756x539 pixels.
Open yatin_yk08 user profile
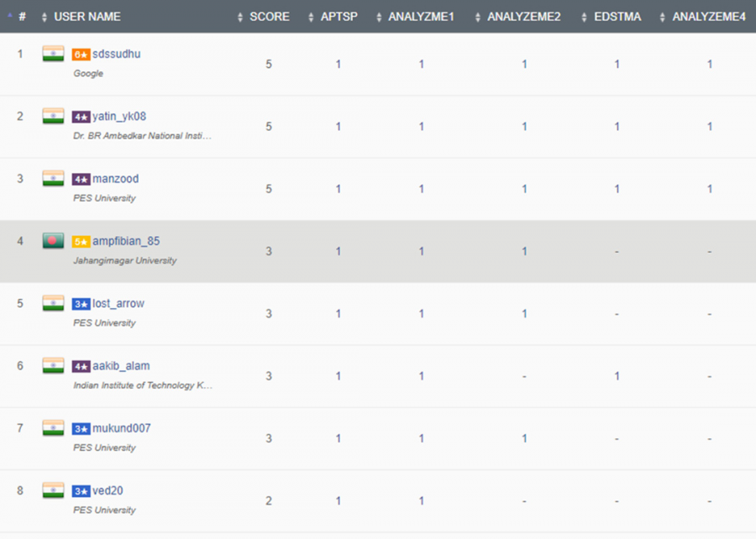click(118, 117)
